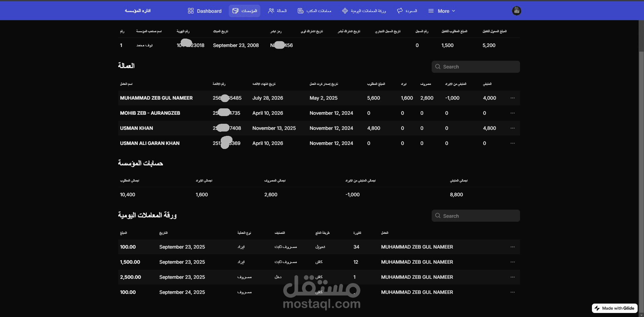Open options menu for the 1,500.00 transaction

coord(512,262)
